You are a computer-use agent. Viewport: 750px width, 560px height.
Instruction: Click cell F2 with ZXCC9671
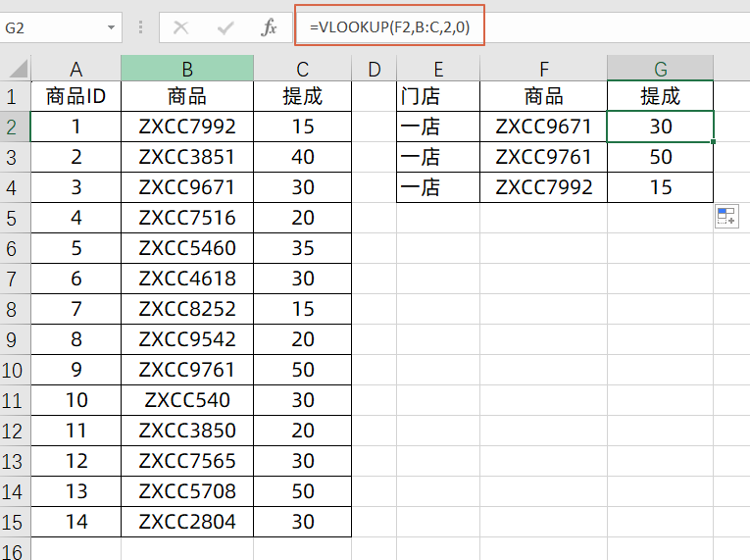click(x=543, y=127)
